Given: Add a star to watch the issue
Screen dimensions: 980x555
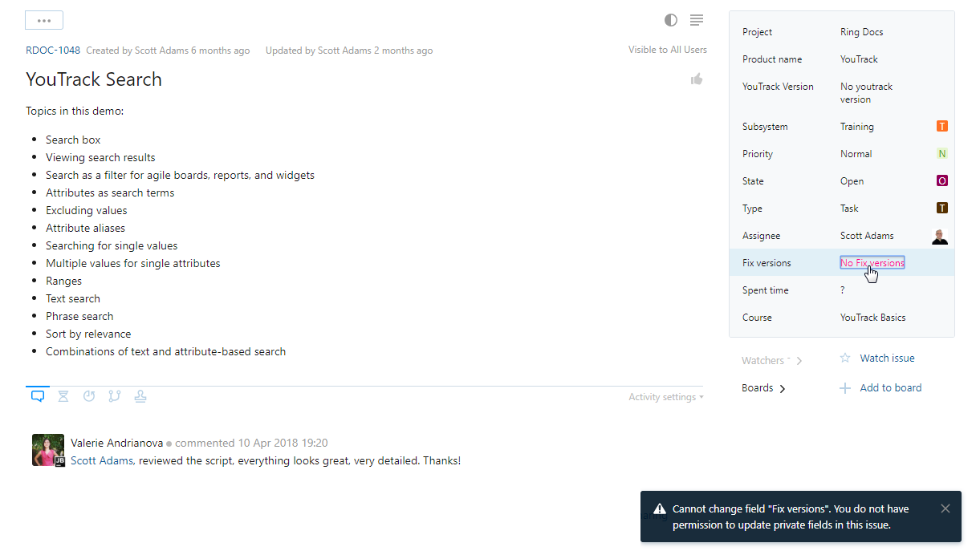Looking at the screenshot, I should coord(844,359).
